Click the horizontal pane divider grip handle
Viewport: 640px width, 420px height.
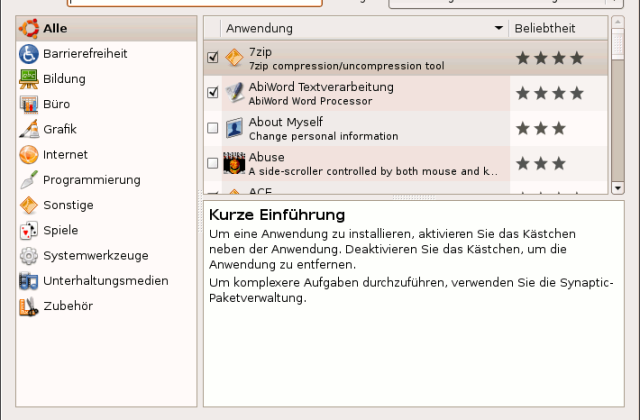(413, 197)
